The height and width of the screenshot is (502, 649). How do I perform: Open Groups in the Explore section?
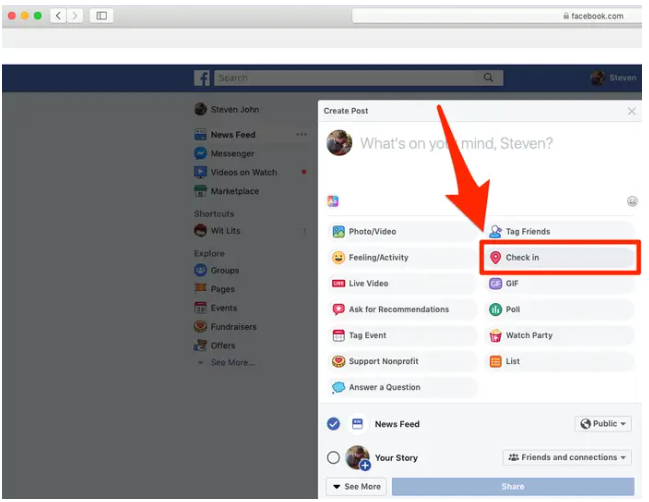(x=217, y=270)
